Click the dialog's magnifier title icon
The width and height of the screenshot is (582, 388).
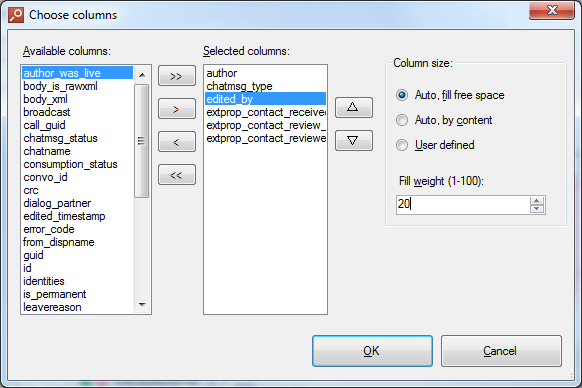(16, 15)
